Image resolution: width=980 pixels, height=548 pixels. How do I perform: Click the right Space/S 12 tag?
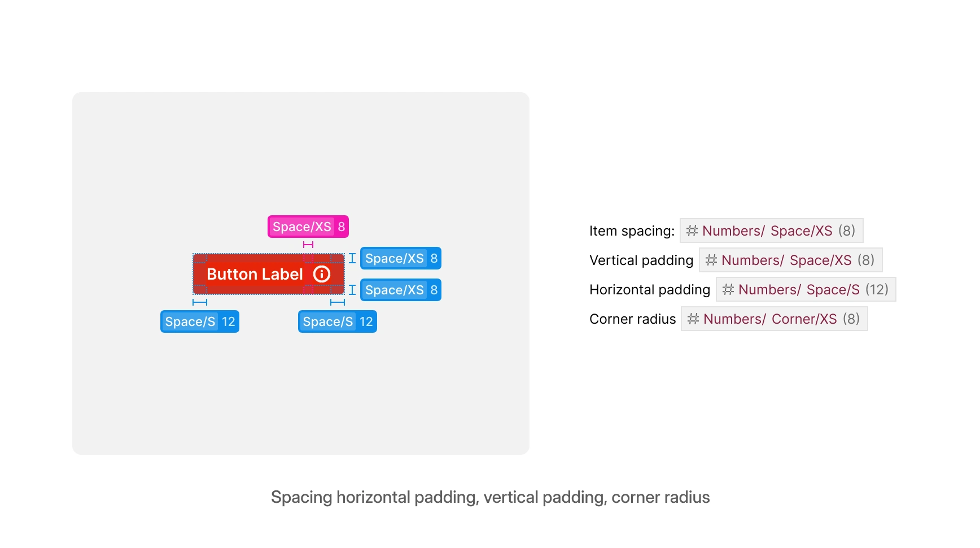click(338, 321)
